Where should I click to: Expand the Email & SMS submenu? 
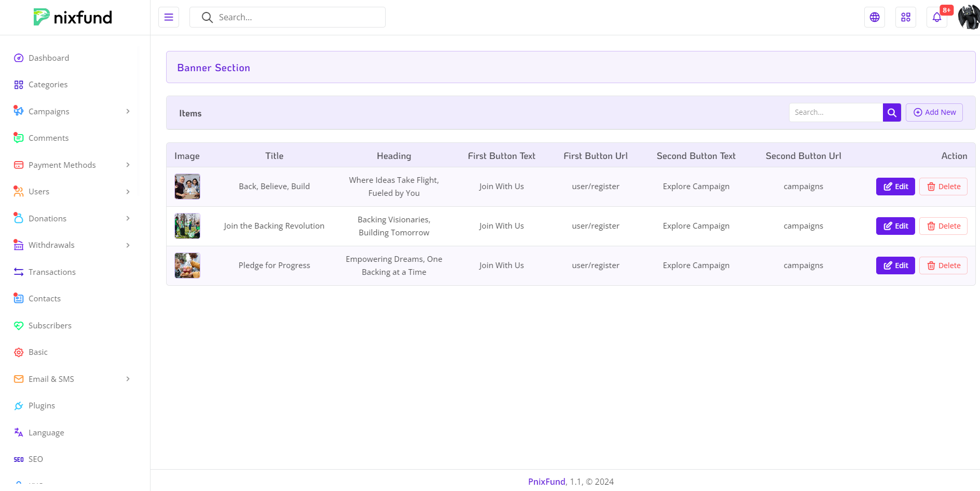tap(128, 379)
